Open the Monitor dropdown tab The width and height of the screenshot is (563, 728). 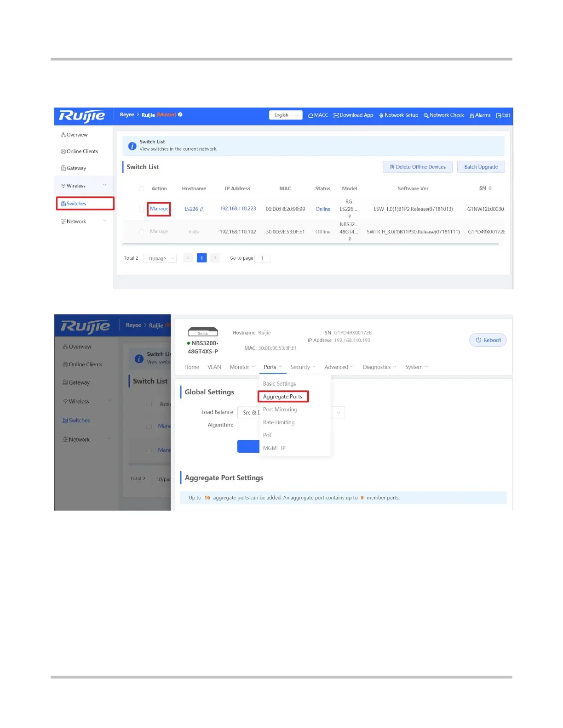click(x=242, y=367)
